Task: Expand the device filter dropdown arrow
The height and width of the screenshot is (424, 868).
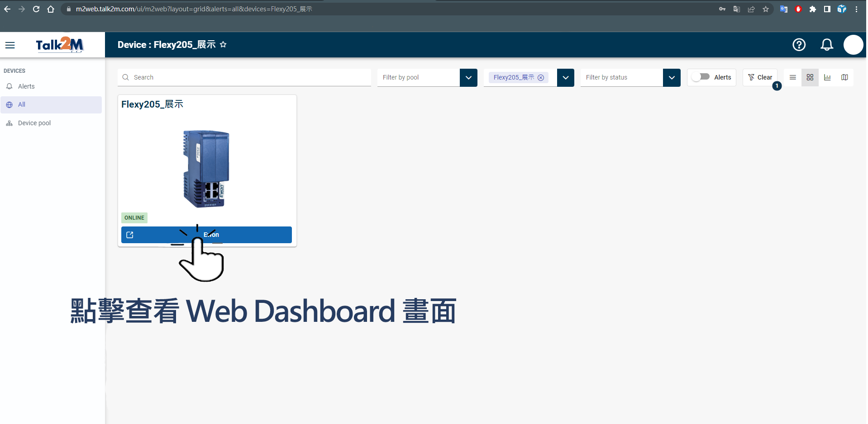Action: coord(566,77)
